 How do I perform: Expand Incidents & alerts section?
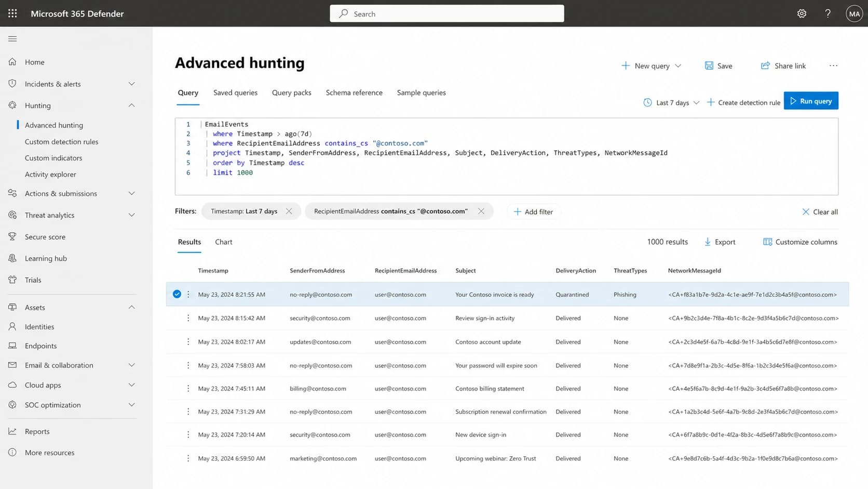[x=132, y=84]
